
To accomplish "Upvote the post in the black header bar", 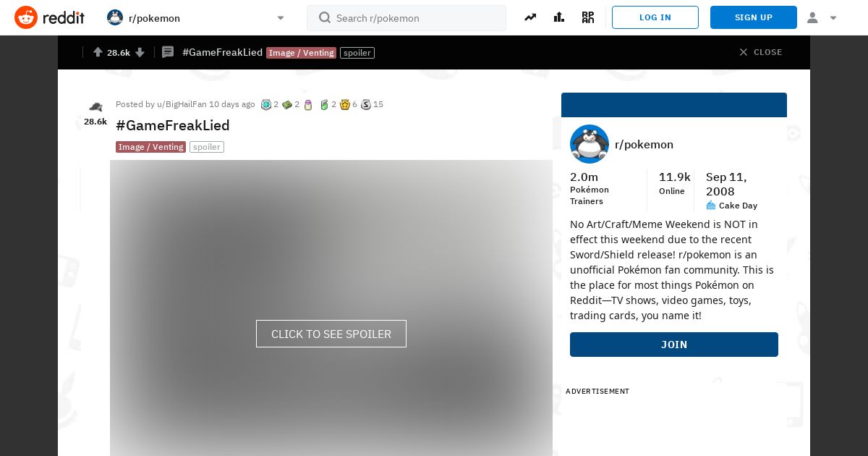I will click(98, 52).
